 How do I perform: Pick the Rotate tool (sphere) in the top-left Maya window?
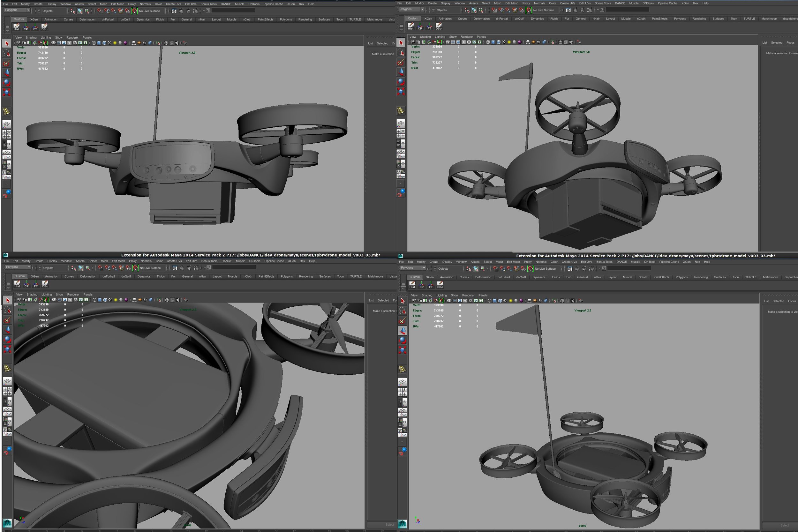(x=7, y=82)
